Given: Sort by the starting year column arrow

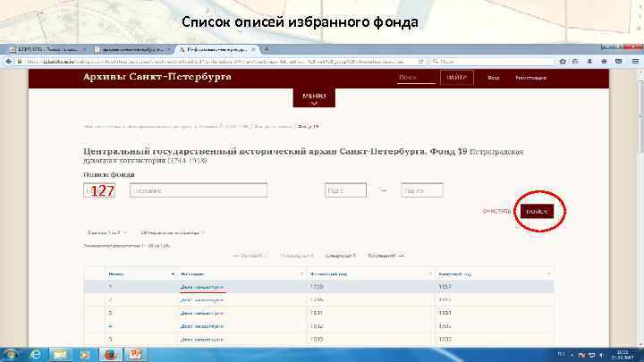Looking at the screenshot, I should coord(430,274).
